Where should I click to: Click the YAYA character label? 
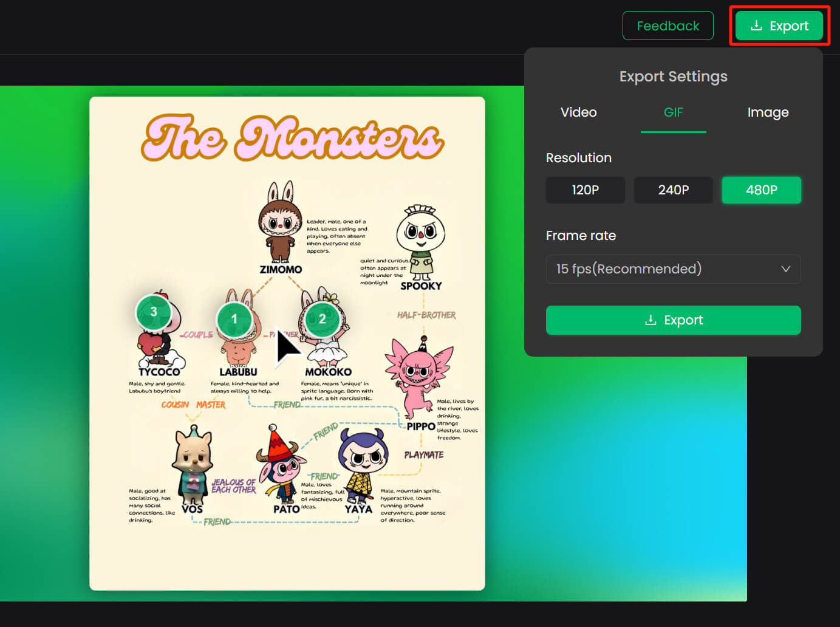[x=358, y=509]
